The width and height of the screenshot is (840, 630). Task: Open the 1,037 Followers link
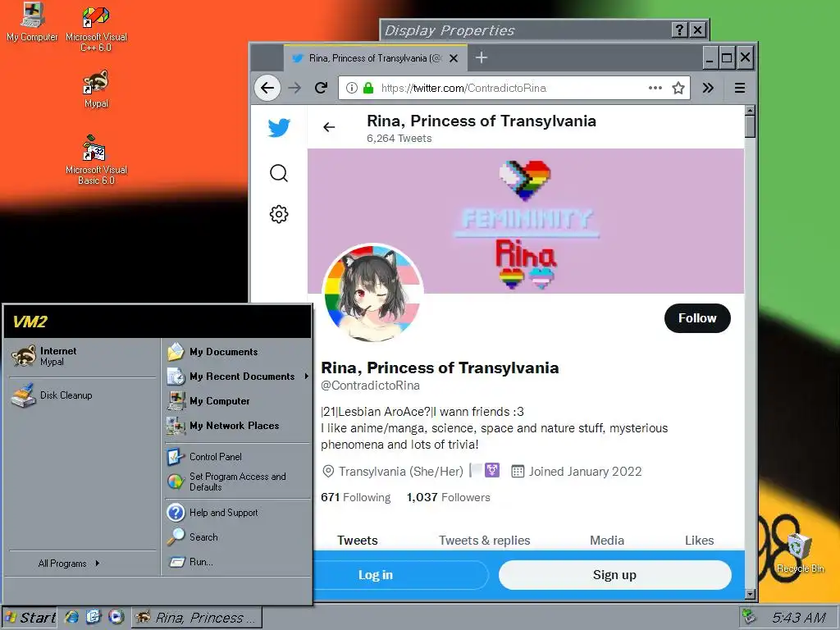click(449, 497)
